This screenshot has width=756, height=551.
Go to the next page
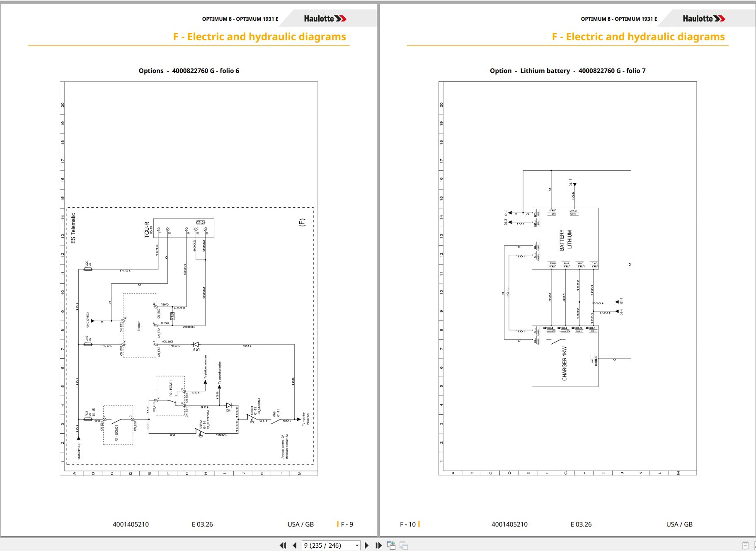[366, 546]
